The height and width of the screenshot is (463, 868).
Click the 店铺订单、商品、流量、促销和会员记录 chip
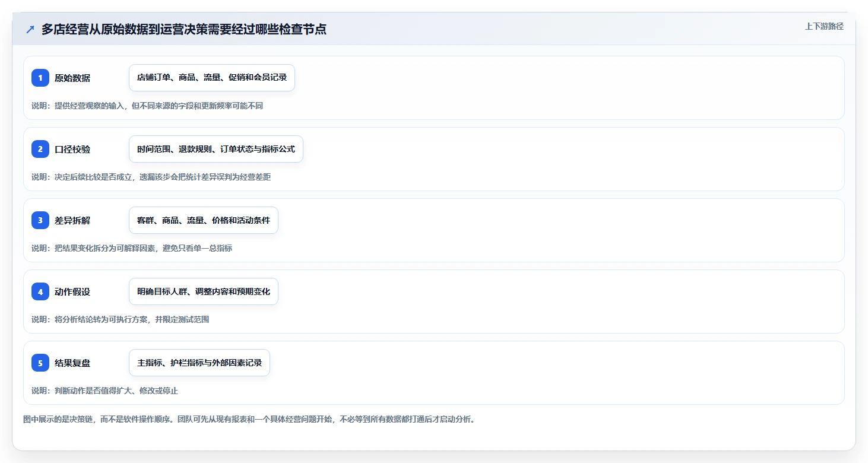(212, 78)
